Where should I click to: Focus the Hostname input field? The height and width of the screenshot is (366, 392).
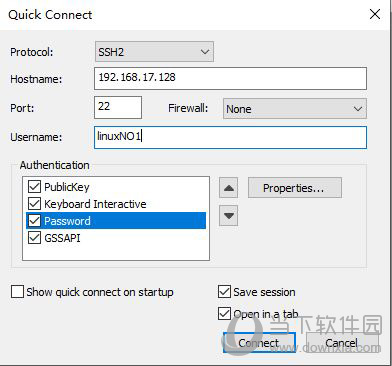point(230,79)
